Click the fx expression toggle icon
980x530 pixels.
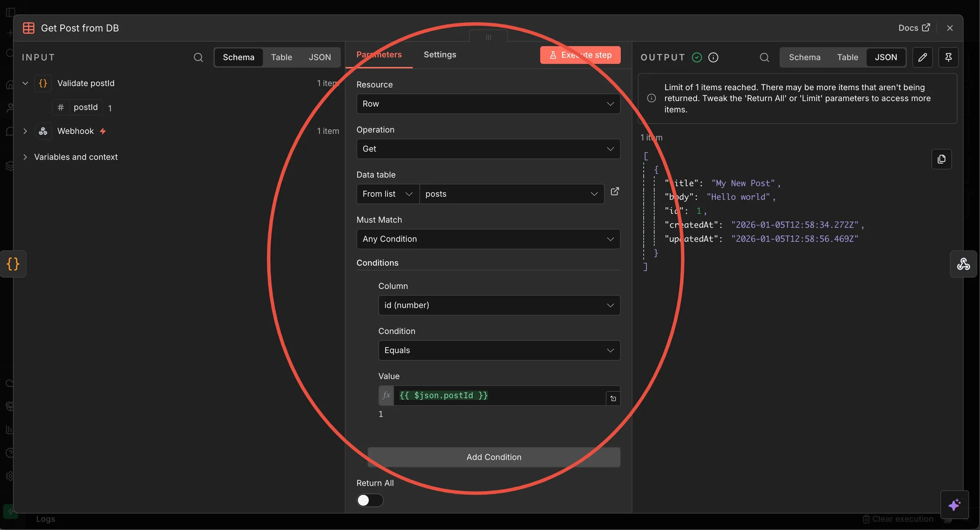click(386, 396)
